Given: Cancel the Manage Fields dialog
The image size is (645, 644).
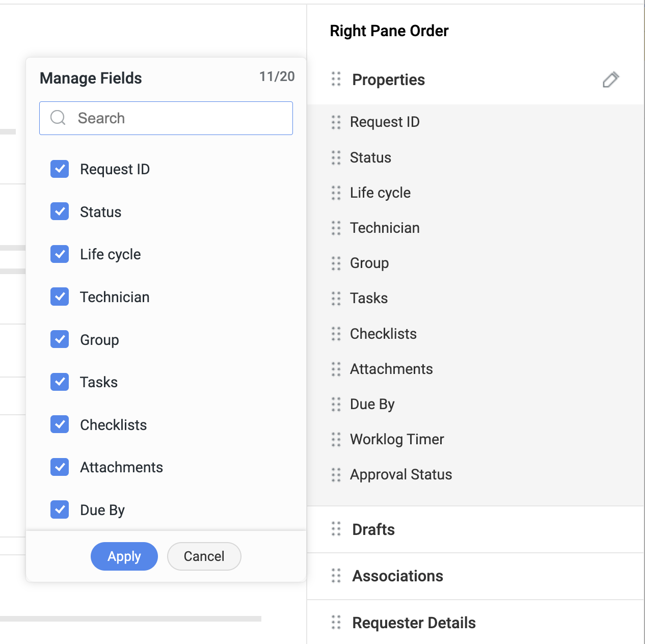Looking at the screenshot, I should [x=204, y=556].
